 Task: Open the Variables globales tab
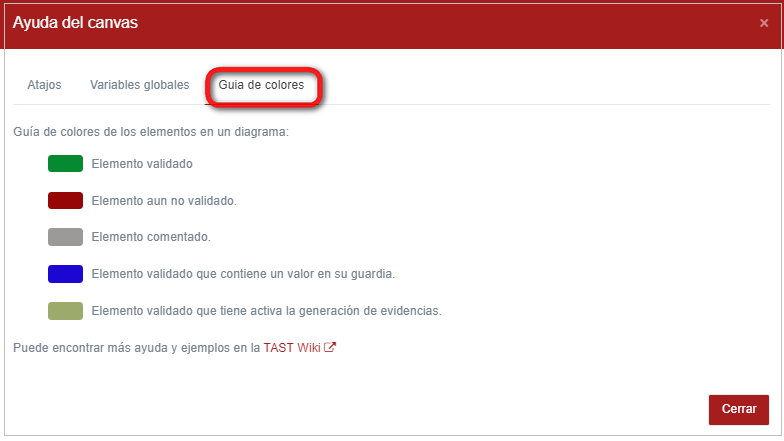[x=139, y=85]
